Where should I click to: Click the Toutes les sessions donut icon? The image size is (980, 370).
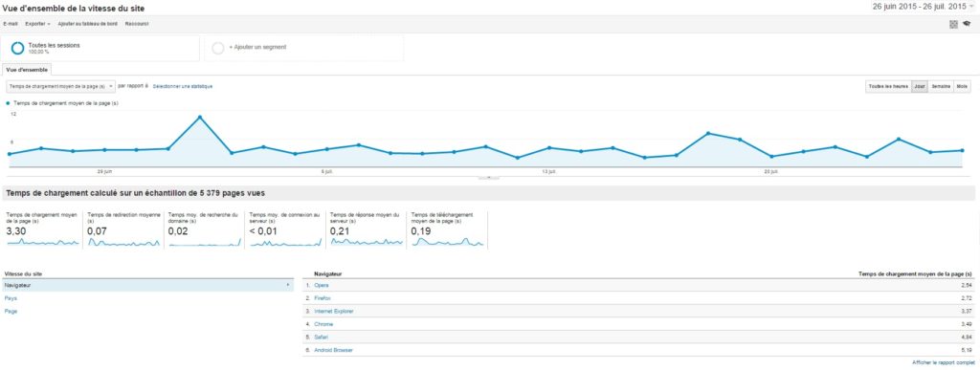[17, 48]
